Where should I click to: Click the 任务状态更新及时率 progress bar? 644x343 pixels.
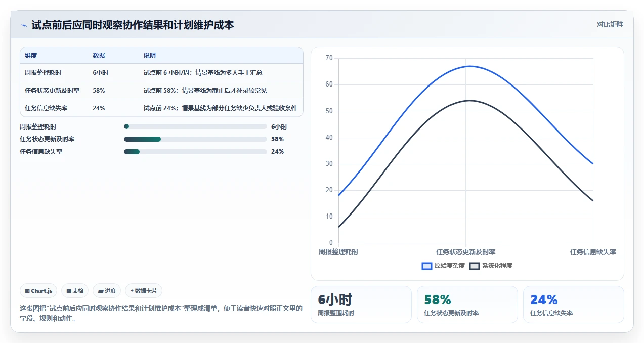(x=195, y=139)
